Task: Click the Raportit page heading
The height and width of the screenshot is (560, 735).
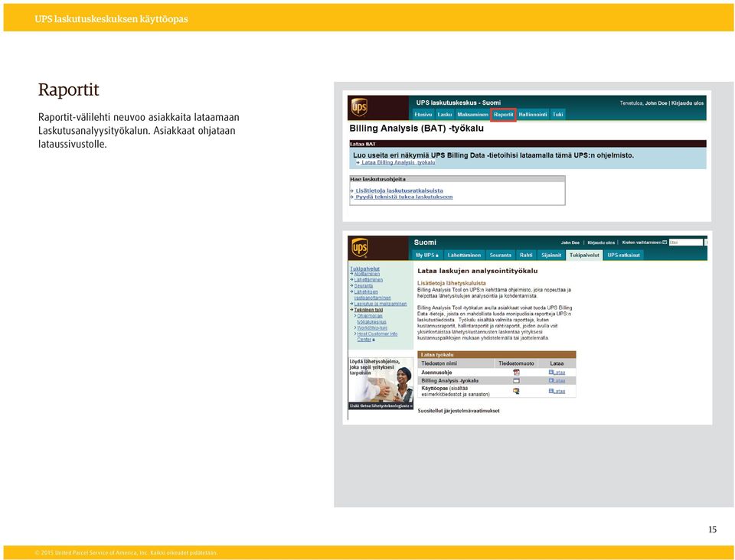Action: tap(68, 90)
